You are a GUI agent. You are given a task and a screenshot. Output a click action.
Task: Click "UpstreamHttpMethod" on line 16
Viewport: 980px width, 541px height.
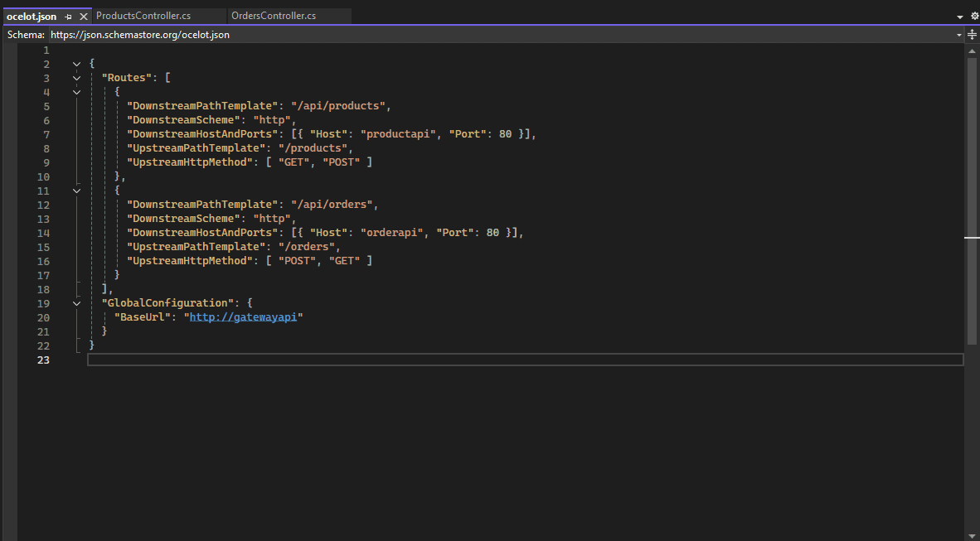(190, 261)
